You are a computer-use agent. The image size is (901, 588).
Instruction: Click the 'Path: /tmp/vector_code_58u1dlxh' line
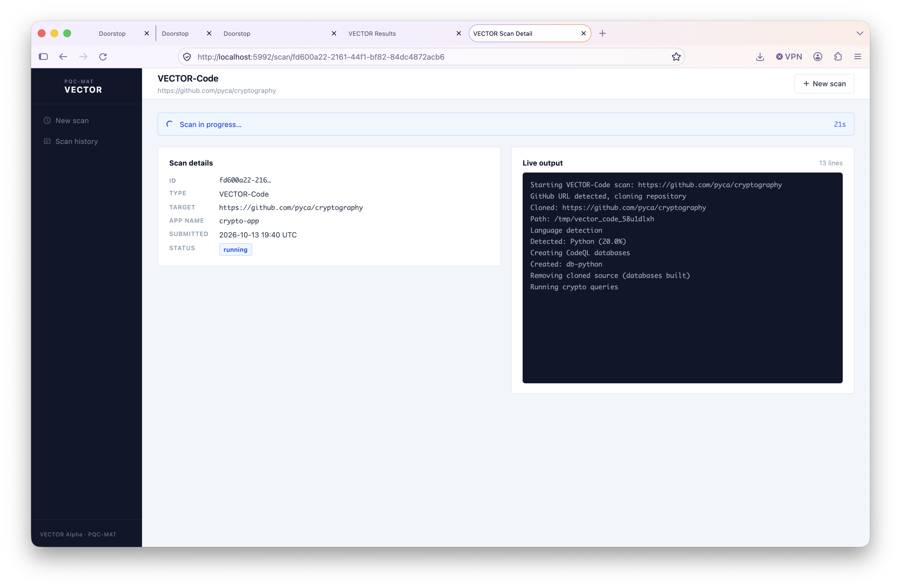point(592,219)
